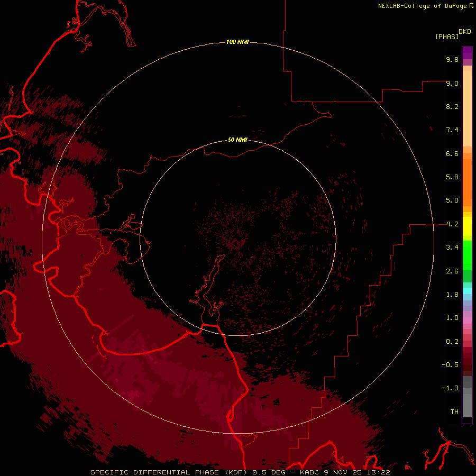Select the 8.2 scale value
Viewport: 476px width, 476px height.
tap(452, 106)
